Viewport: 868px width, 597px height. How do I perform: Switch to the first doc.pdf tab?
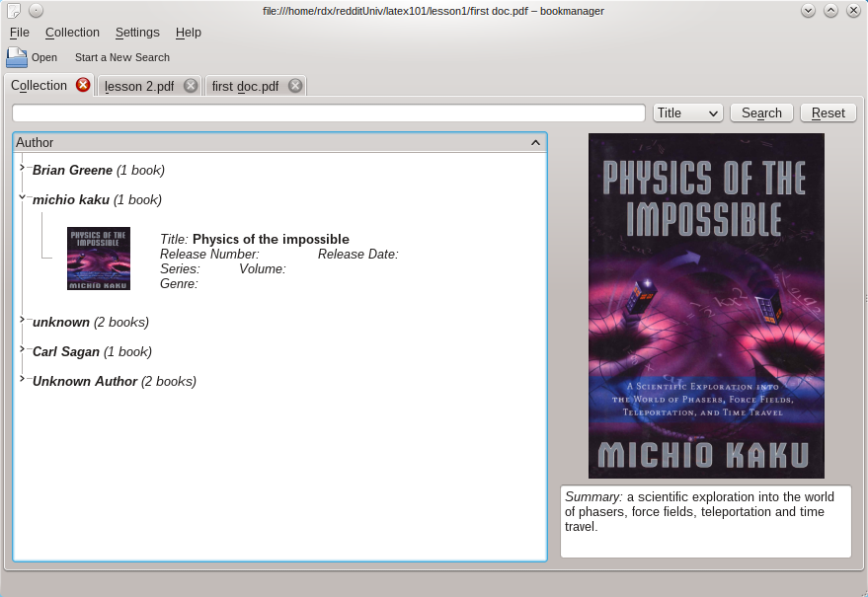[x=245, y=86]
